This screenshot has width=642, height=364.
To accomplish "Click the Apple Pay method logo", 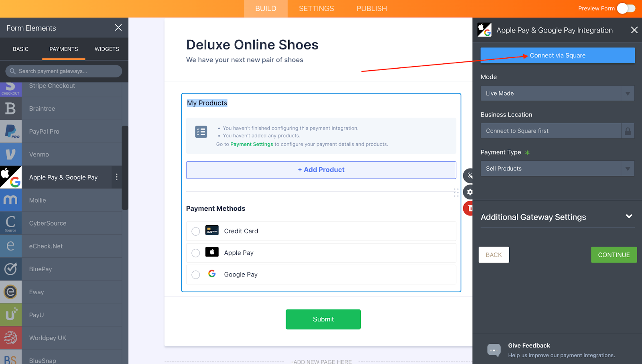I will pos(212,252).
